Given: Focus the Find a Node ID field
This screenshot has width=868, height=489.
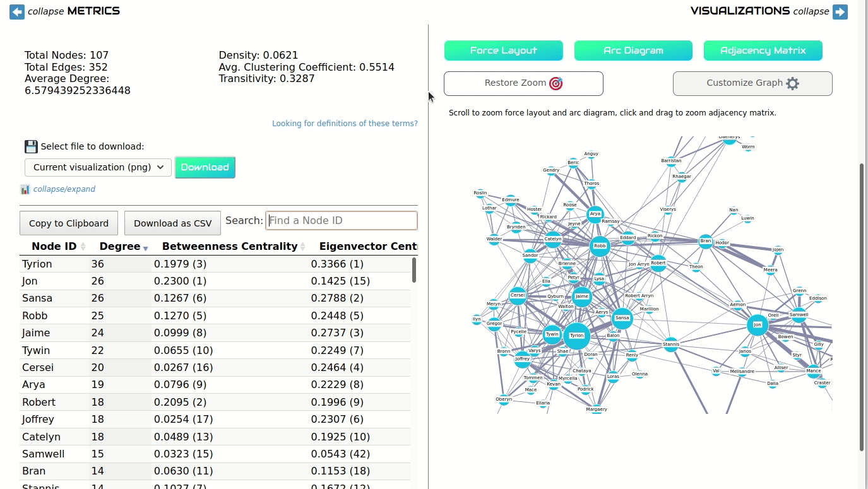Looking at the screenshot, I should click(342, 221).
